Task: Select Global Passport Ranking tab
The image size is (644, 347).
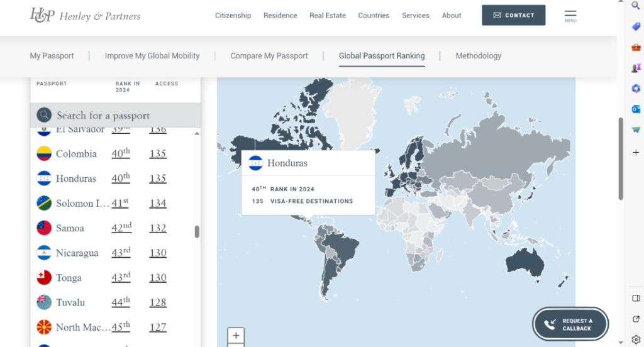Action: click(x=382, y=56)
